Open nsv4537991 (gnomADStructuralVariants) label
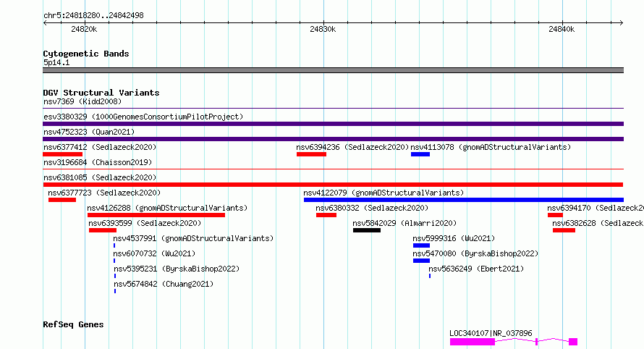644x349 pixels. tap(193, 238)
